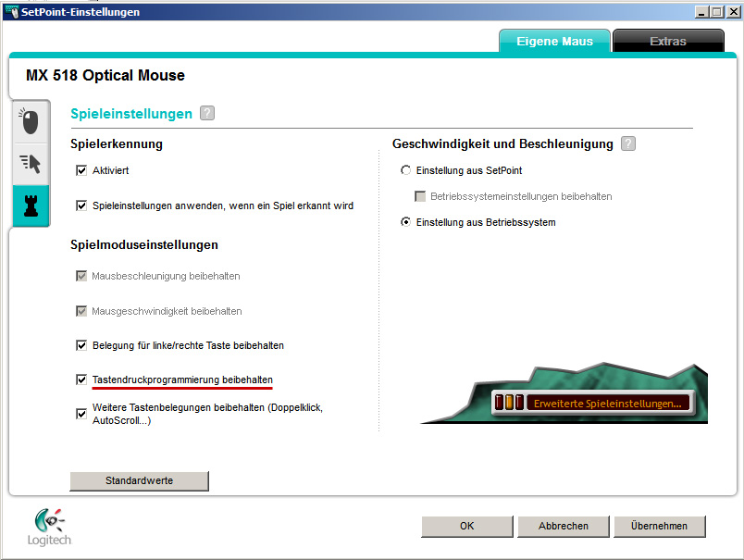The image size is (744, 560).
Task: Check Betriebssystemeinstellungen beibehalten
Action: [420, 196]
